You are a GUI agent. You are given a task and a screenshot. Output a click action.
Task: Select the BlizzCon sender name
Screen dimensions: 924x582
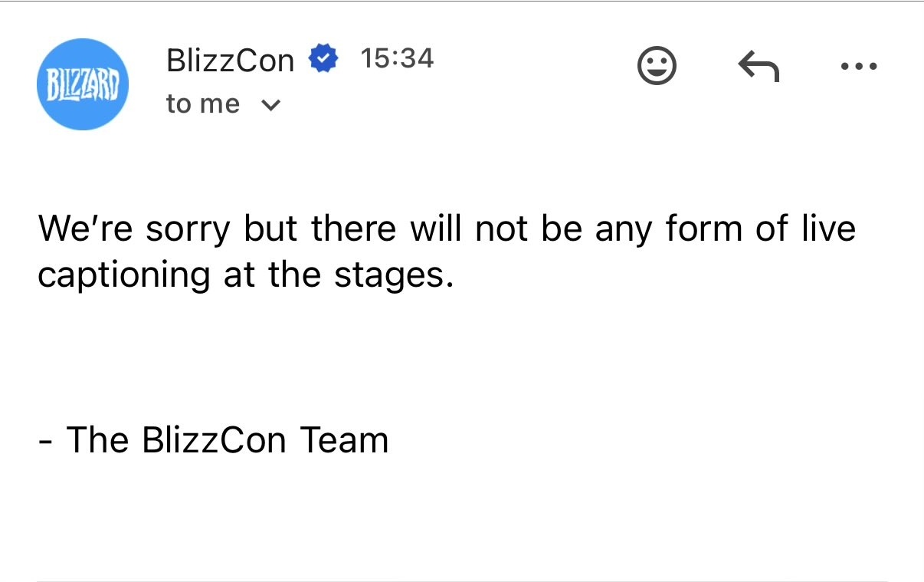(231, 60)
